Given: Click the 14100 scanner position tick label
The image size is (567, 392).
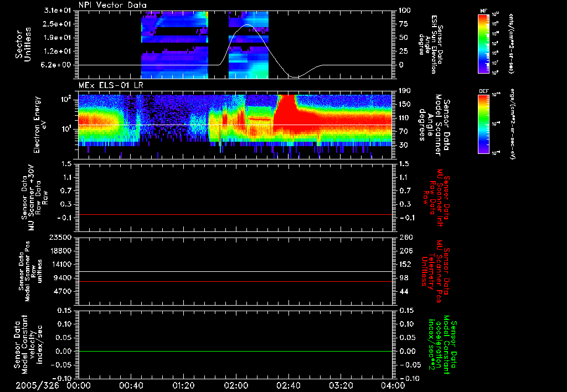Looking at the screenshot, I should pos(61,264).
